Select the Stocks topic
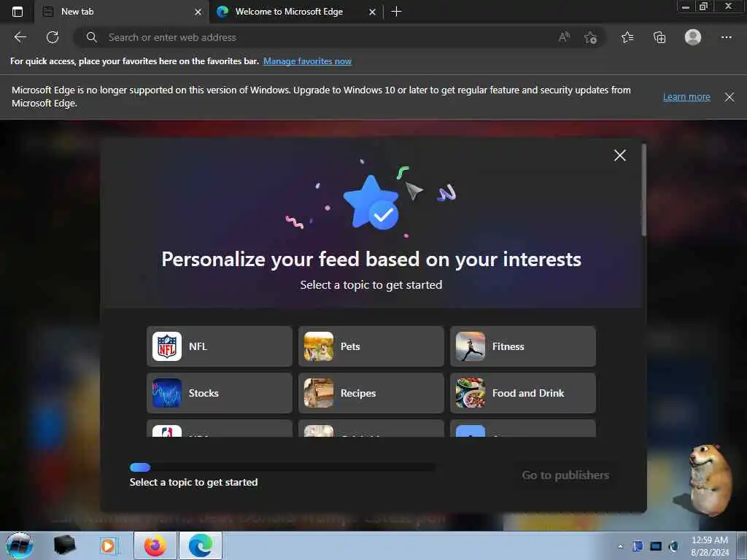This screenshot has width=747, height=560. 219,393
